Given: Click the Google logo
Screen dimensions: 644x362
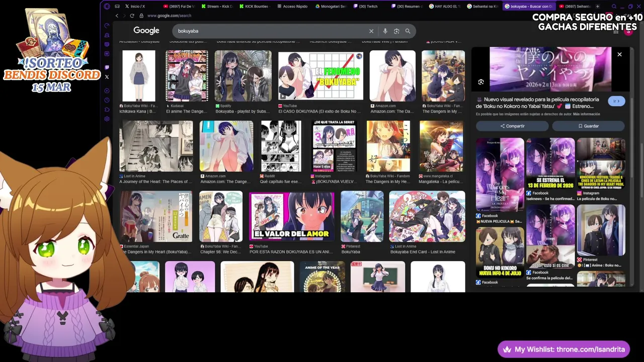Looking at the screenshot, I should (146, 31).
